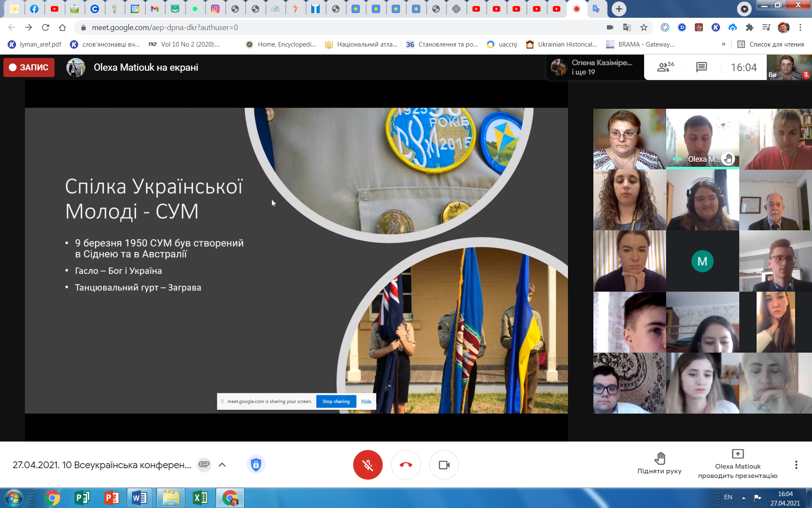Viewport: 812px width, 508px height.
Task: Click the Stop sharing button
Action: [x=336, y=401]
